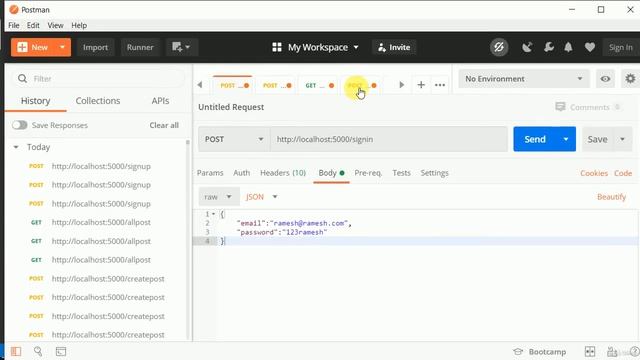This screenshot has height=360, width=640.
Task: Switch to the Collections tab
Action: [x=98, y=101]
